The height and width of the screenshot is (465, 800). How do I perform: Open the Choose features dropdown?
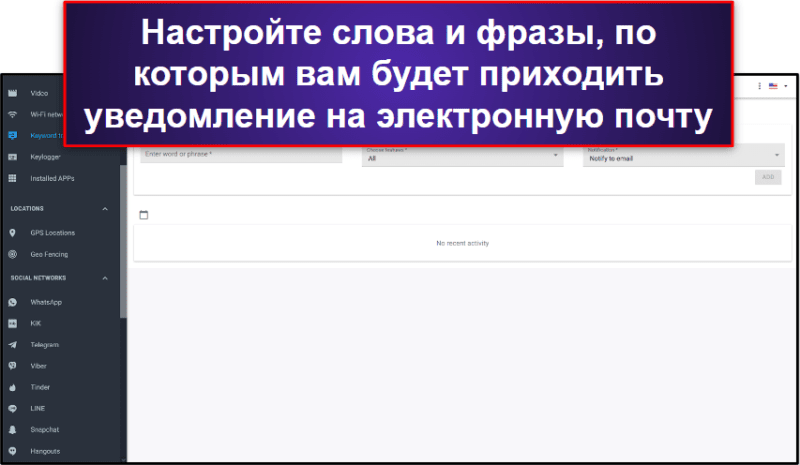pyautogui.click(x=462, y=156)
